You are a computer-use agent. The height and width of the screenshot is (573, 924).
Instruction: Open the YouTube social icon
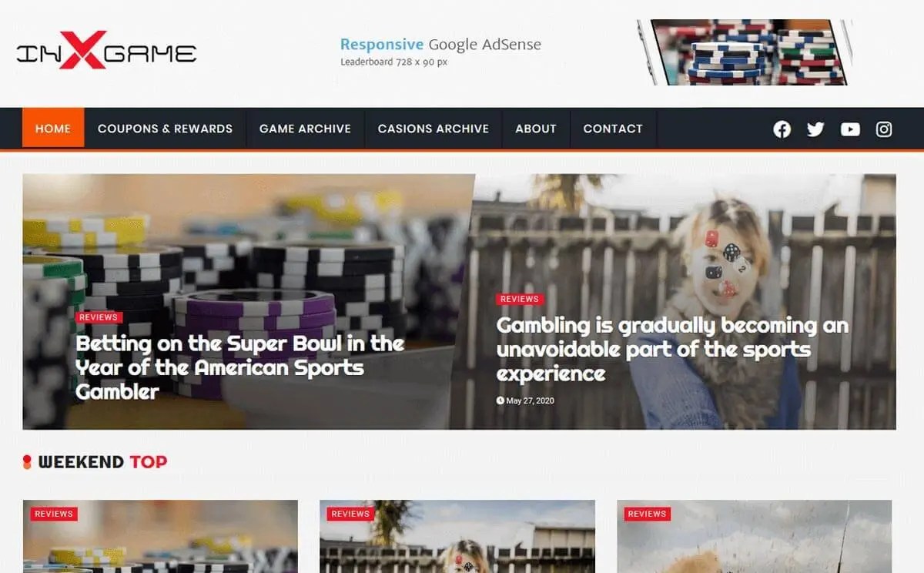(x=850, y=129)
